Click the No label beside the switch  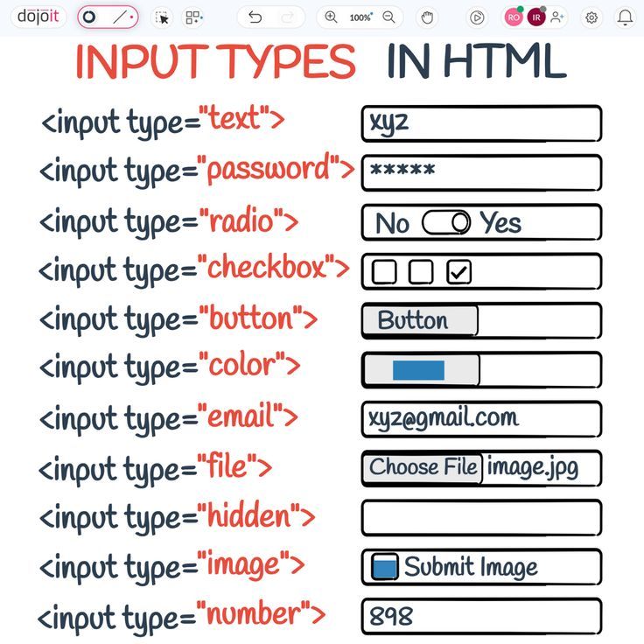(x=392, y=223)
